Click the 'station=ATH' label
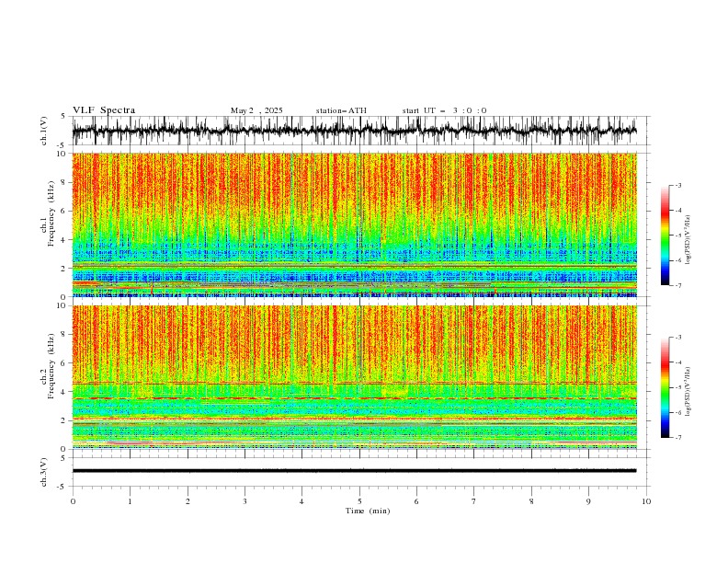 pos(341,110)
